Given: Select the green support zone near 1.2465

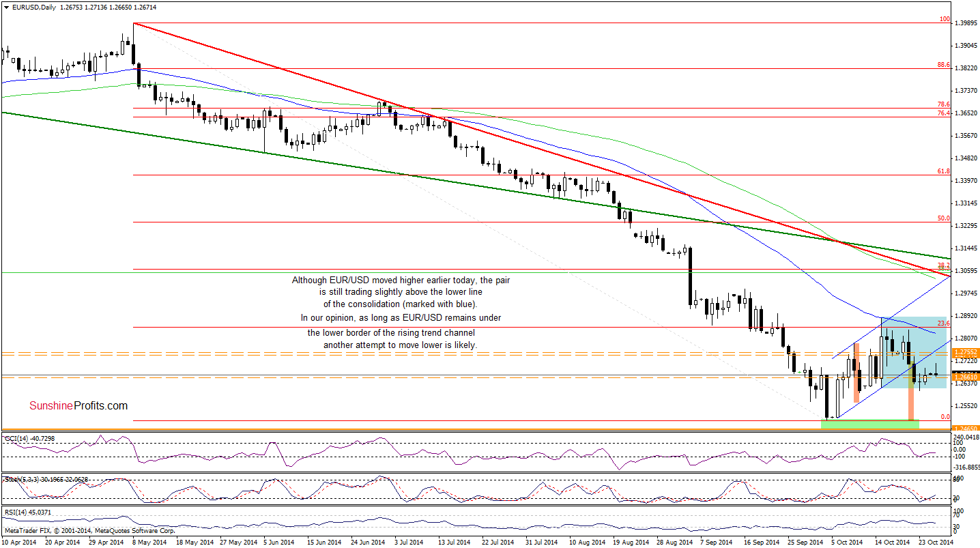Looking at the screenshot, I should (x=870, y=424).
